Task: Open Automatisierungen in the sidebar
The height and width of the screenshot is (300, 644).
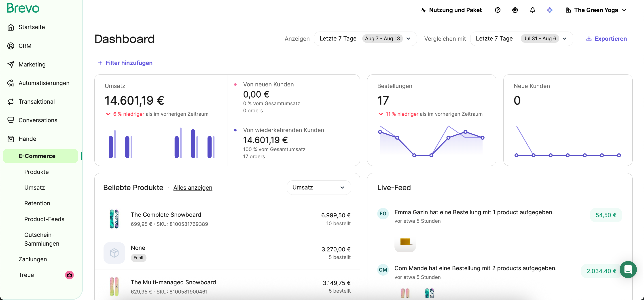Action: tap(44, 83)
